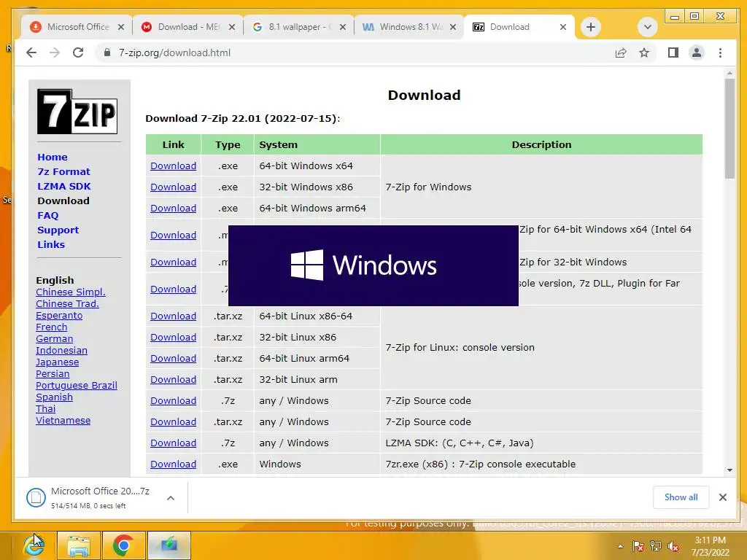
Task: Click the page vertical scrollbar thumb
Action: [729, 128]
